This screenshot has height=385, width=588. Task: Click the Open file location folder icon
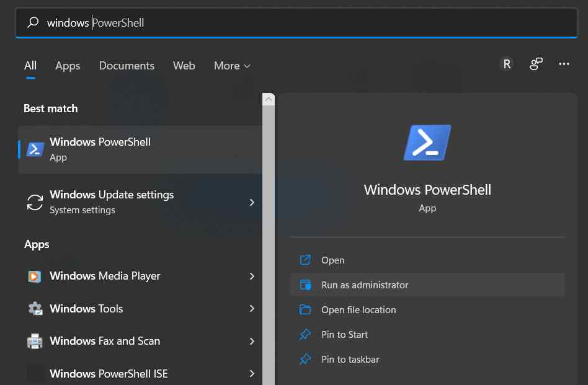305,309
